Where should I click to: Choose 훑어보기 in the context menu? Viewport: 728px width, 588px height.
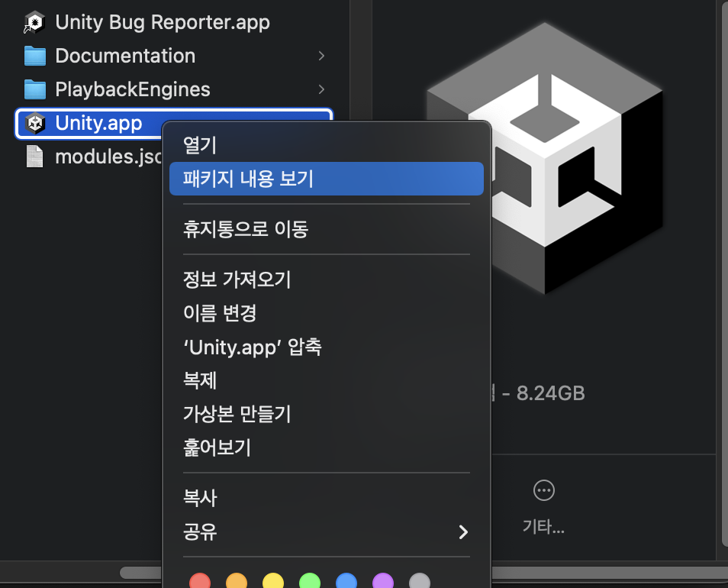click(x=327, y=447)
